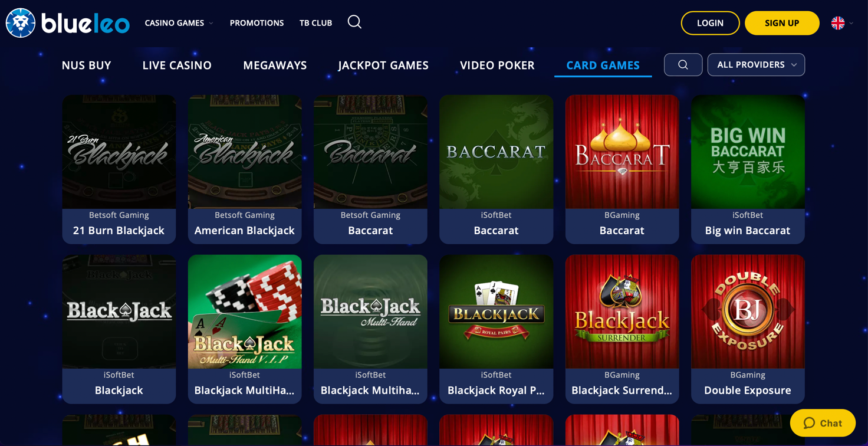Click chevron next to language flag
The width and height of the screenshot is (868, 446).
[x=851, y=23]
